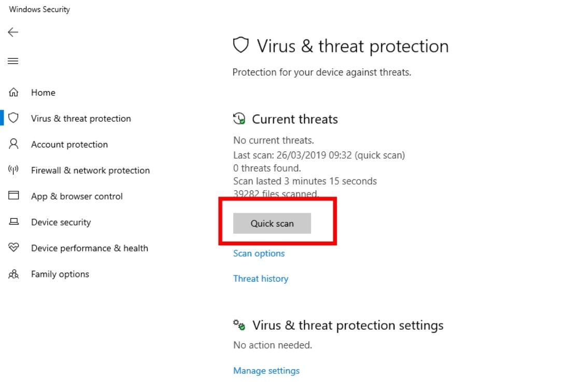Click the Firewall antenna signal icon
The image size is (564, 392).
[14, 170]
